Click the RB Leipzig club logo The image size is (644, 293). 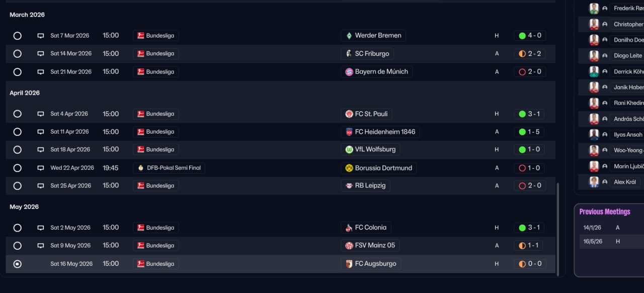coord(349,185)
